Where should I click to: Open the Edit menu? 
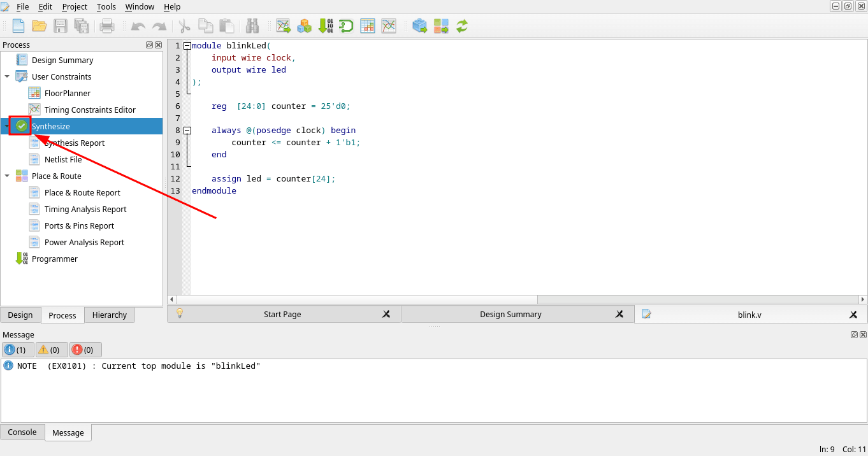[45, 6]
